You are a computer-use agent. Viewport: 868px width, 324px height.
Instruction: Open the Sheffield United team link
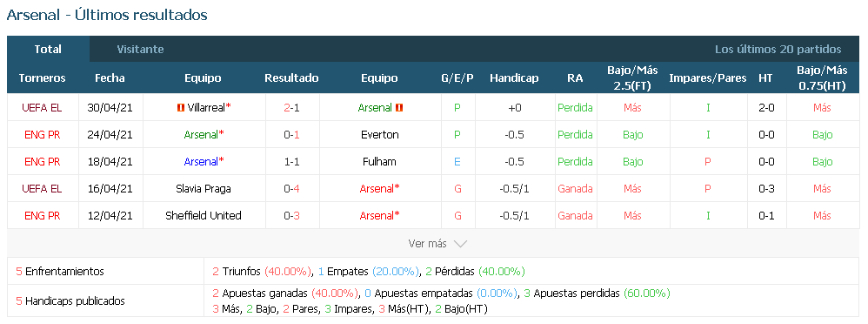tap(204, 216)
